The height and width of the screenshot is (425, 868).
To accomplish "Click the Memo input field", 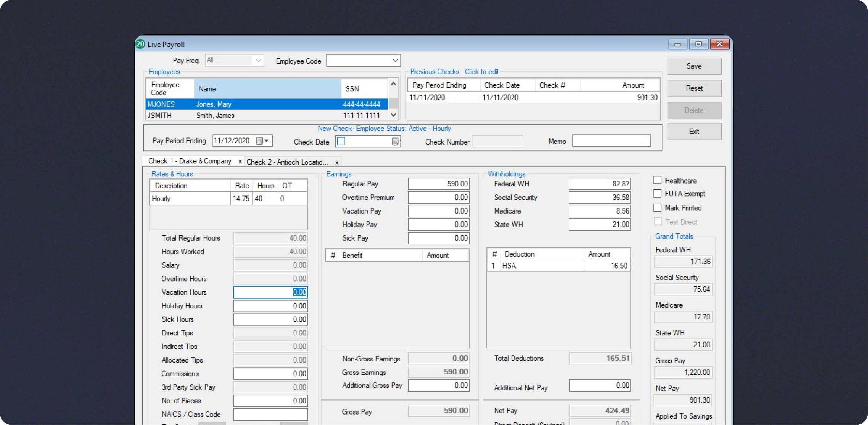I will coord(611,141).
